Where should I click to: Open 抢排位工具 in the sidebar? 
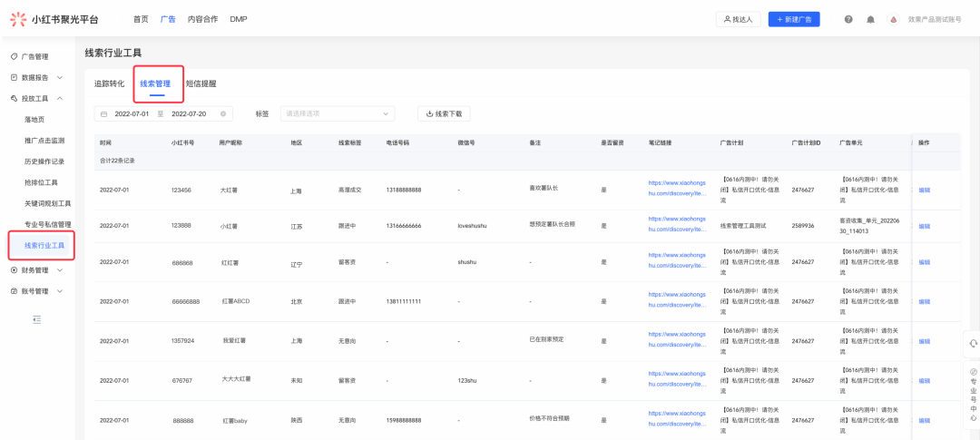coord(41,182)
